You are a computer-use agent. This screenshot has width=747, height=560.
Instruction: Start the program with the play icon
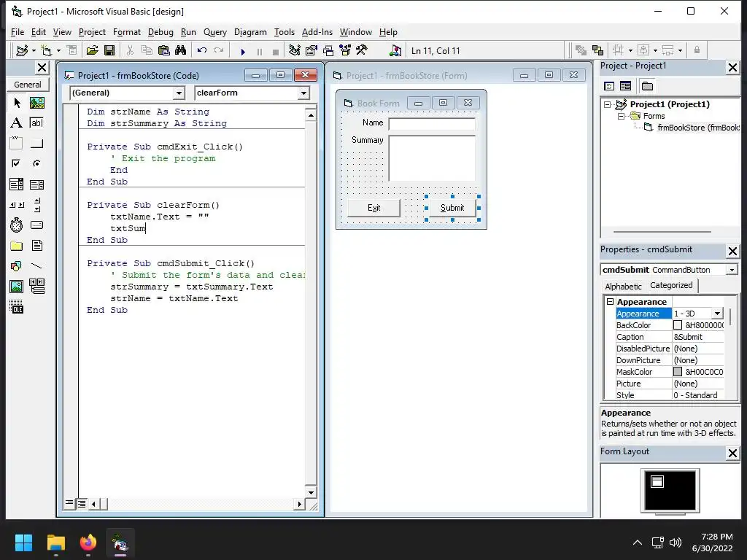(x=243, y=51)
